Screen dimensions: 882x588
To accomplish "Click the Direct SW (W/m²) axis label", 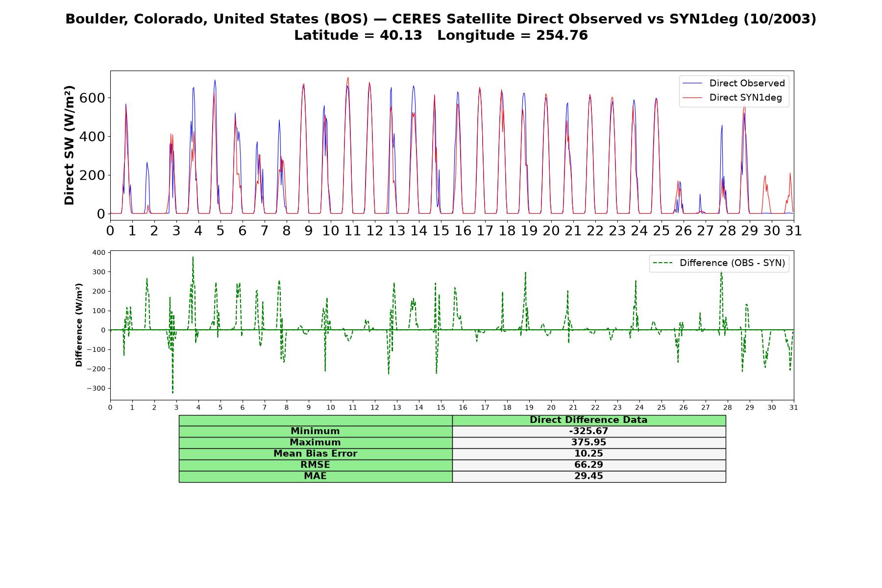I will [x=69, y=145].
